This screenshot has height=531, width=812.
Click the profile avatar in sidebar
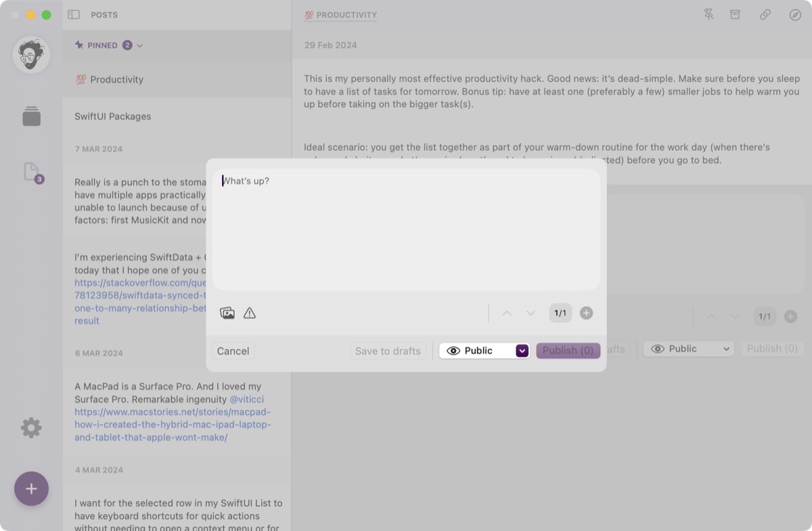[31, 55]
